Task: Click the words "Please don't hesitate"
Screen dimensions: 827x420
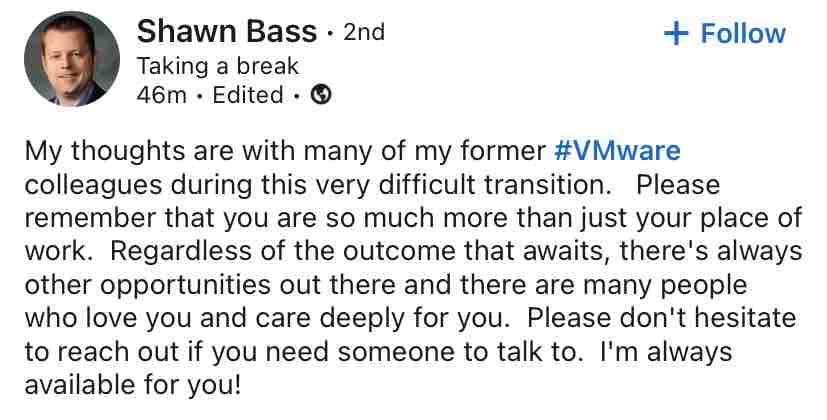Action: click(662, 318)
